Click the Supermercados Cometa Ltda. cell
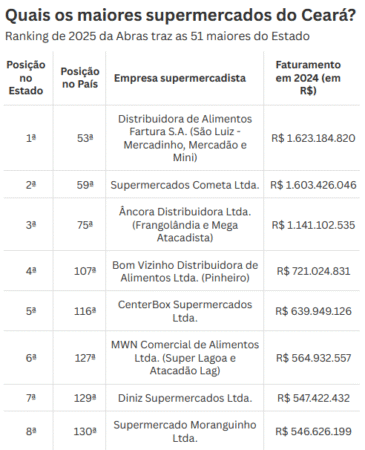 coord(185,185)
